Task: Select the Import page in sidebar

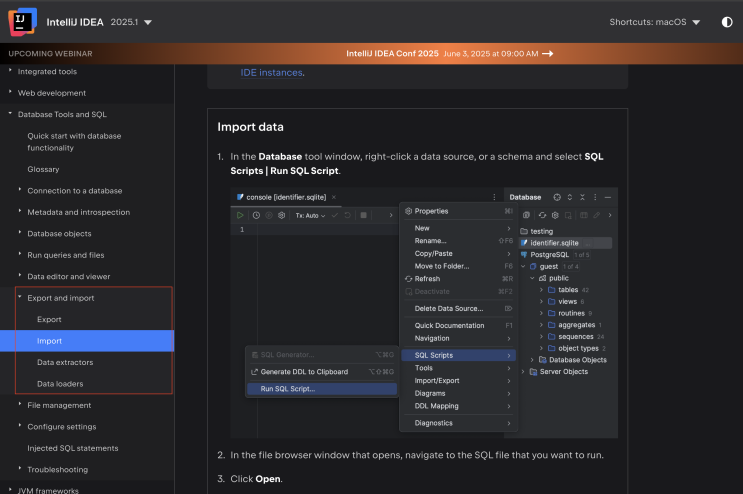Action: pos(87,341)
